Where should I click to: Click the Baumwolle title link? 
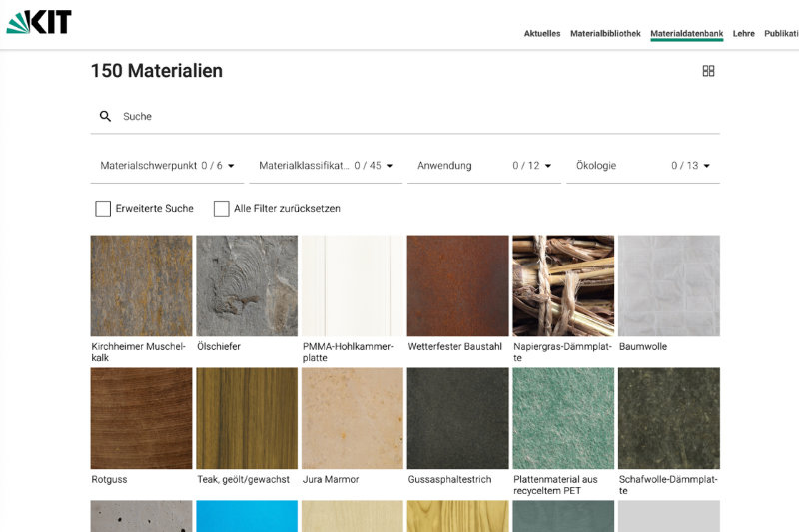click(643, 346)
